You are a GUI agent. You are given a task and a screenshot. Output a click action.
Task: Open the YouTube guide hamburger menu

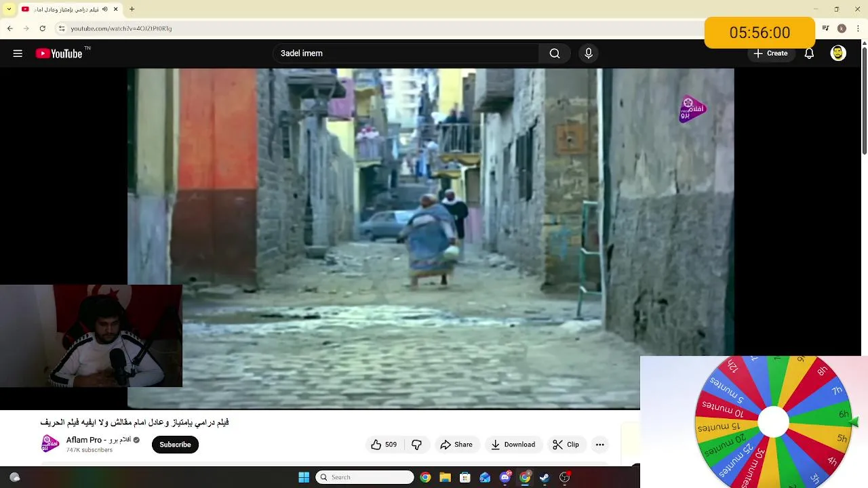click(x=18, y=54)
